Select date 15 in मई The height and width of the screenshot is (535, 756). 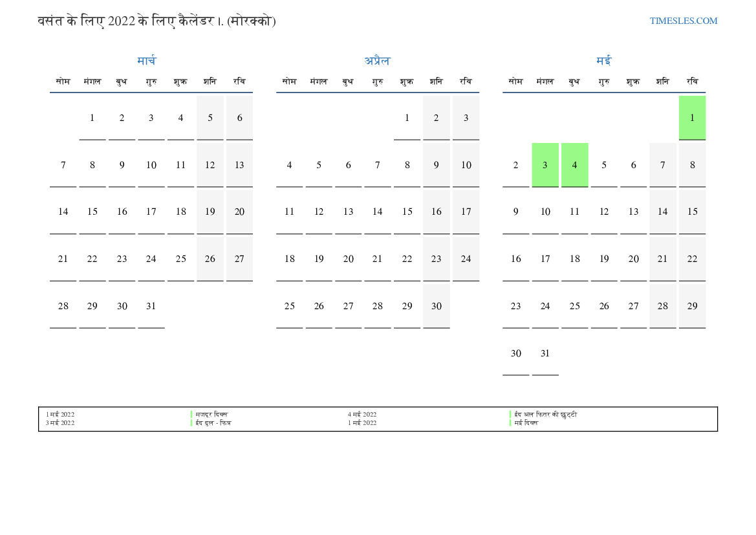pos(692,212)
